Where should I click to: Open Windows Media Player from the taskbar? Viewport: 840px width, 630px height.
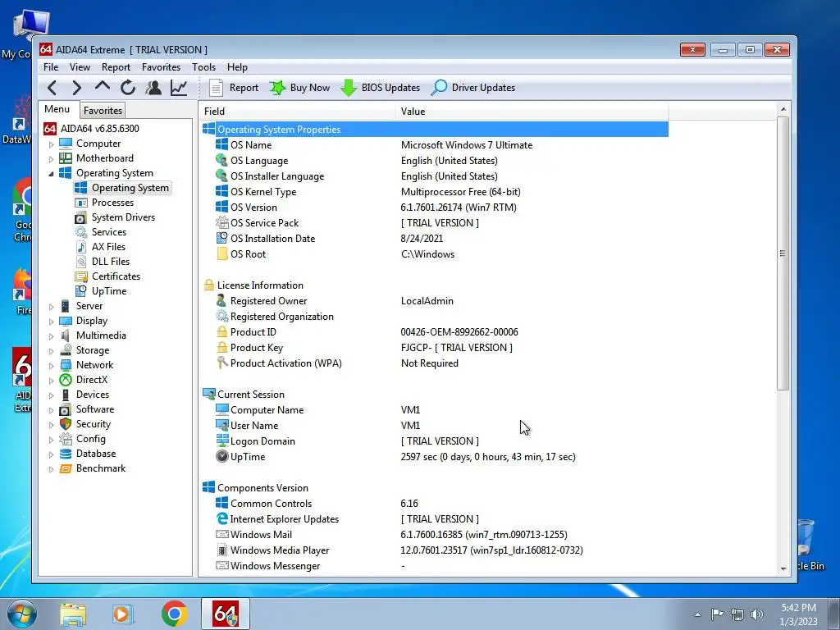point(123,614)
